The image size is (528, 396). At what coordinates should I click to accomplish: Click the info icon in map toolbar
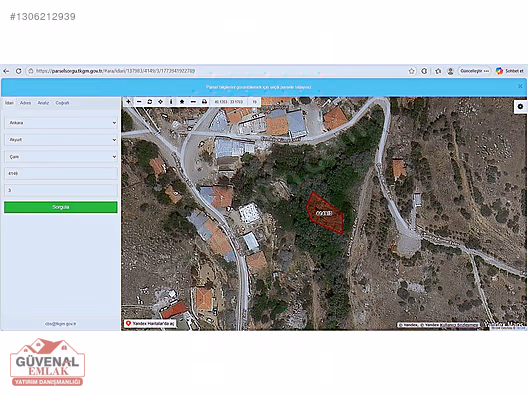pos(171,101)
